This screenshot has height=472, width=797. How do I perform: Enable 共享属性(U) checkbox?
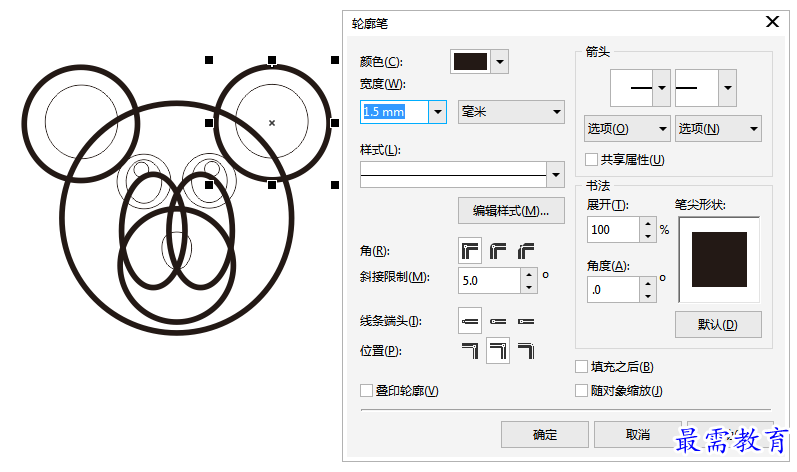(591, 160)
